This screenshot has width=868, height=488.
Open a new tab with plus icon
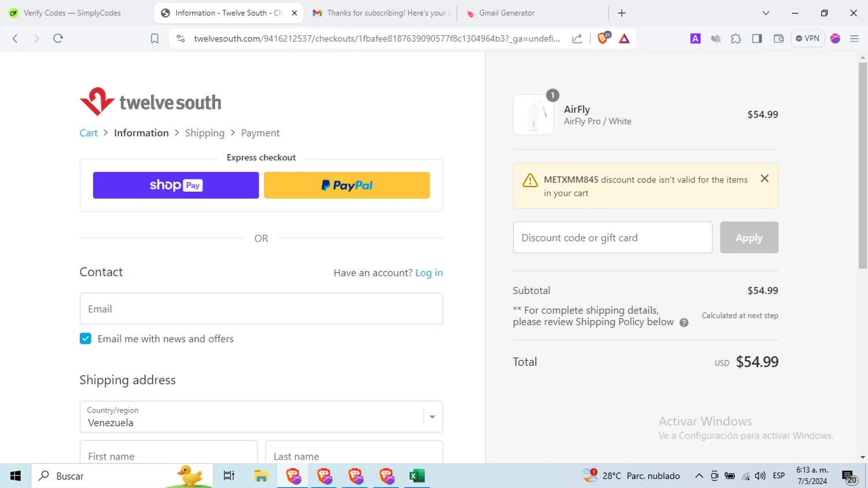click(621, 13)
